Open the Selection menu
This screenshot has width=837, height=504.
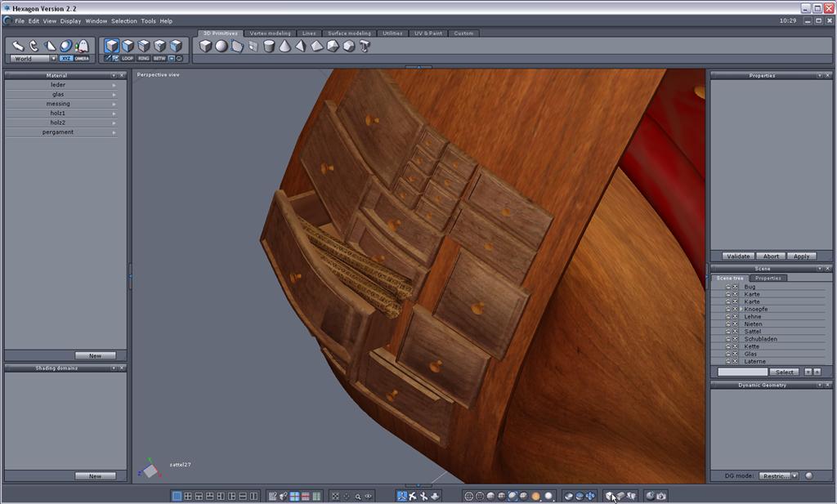124,20
